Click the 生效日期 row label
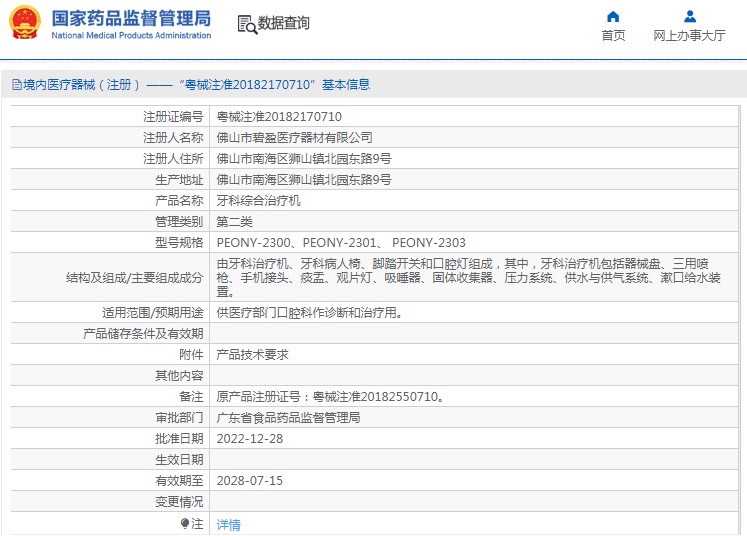The image size is (747, 536). [x=180, y=459]
